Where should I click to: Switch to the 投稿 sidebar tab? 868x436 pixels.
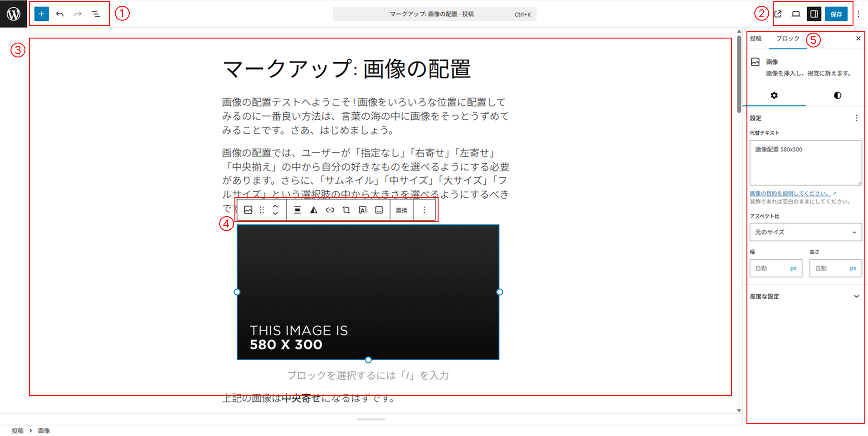pyautogui.click(x=756, y=39)
